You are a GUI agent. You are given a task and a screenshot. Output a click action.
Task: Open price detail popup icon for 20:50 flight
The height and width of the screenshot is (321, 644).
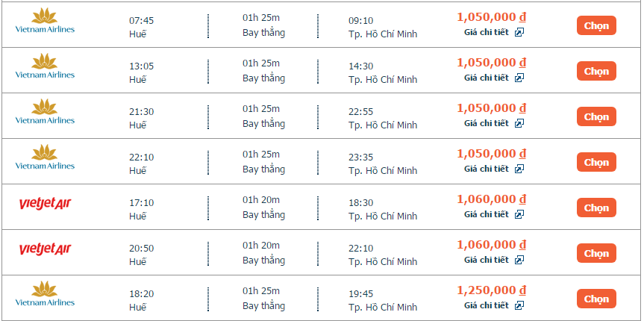pyautogui.click(x=519, y=261)
